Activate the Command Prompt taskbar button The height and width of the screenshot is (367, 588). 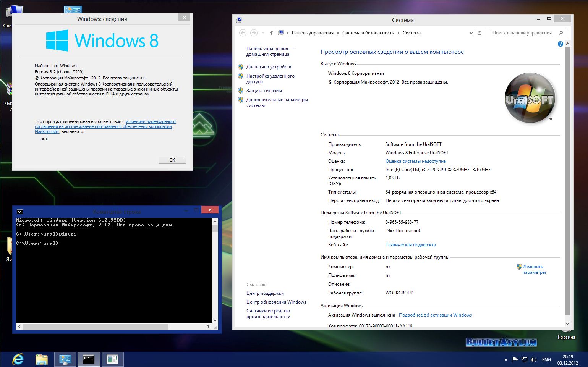[x=89, y=359]
